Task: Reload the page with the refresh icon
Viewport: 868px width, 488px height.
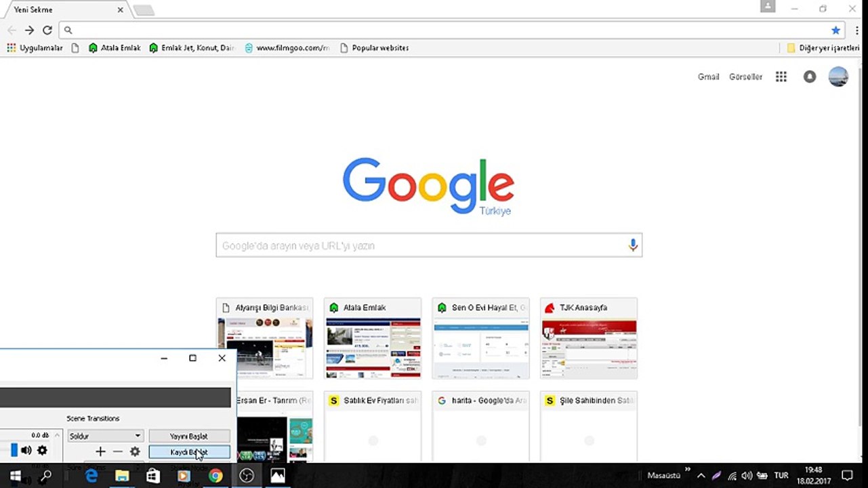Action: tap(47, 30)
